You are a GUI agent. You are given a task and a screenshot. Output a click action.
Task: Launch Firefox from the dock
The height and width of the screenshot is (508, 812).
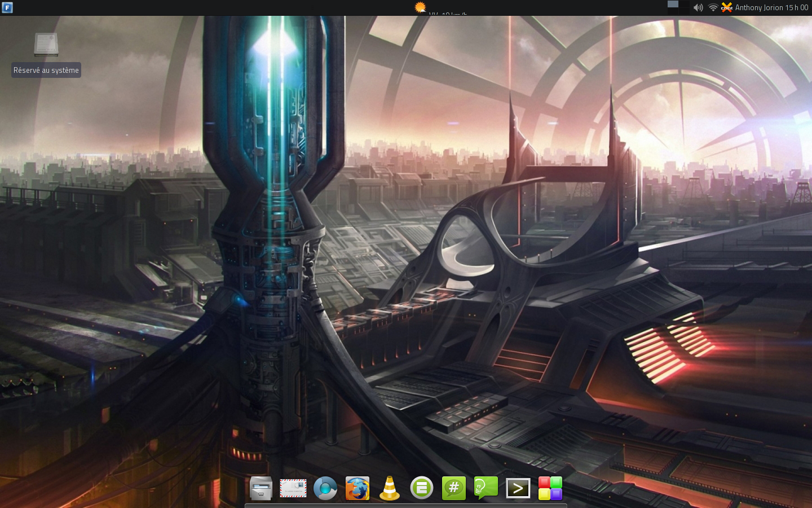[358, 488]
